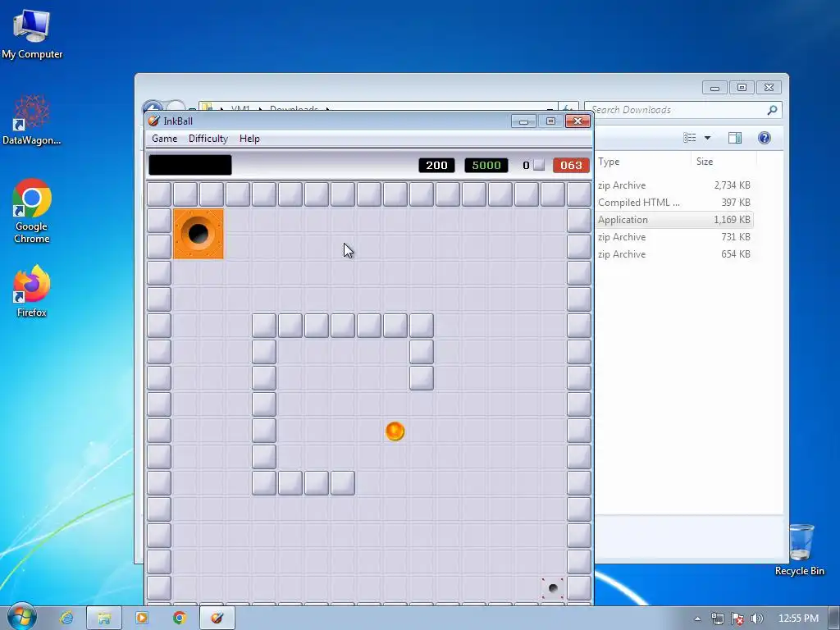The width and height of the screenshot is (840, 630).
Task: Select the 2,734 KB zip Archive row
Action: point(674,185)
